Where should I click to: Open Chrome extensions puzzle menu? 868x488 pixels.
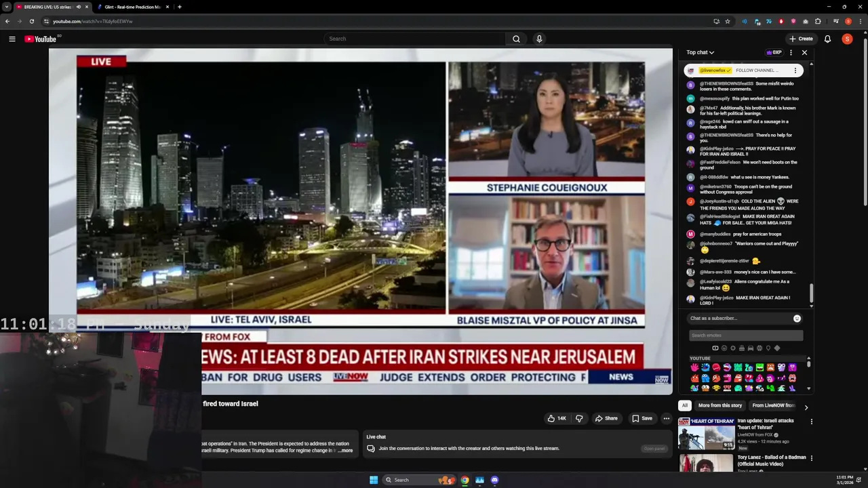tap(818, 21)
